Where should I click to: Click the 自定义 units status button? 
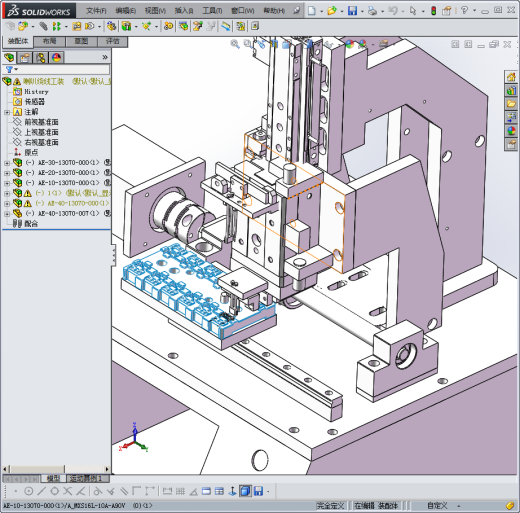[x=437, y=506]
